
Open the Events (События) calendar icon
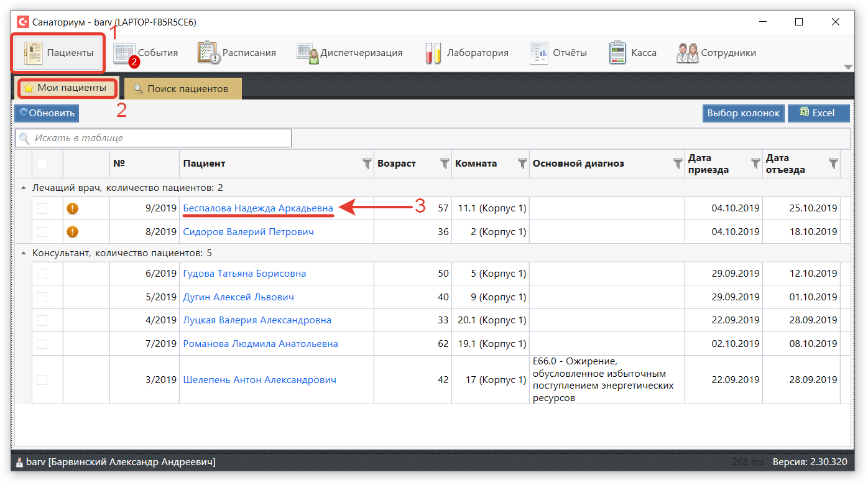click(124, 53)
